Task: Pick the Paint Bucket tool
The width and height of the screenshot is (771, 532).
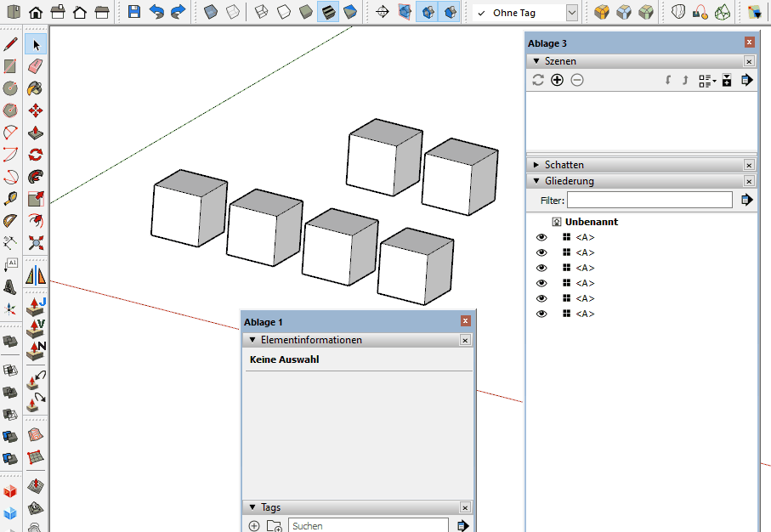Action: click(36, 88)
